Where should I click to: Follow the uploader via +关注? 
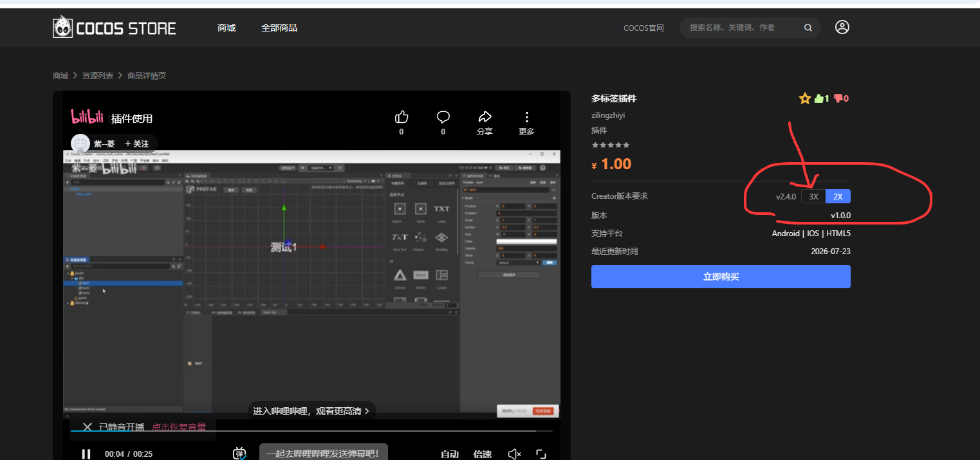pos(136,144)
